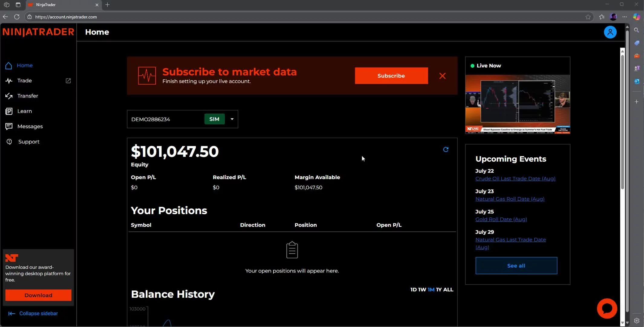Image resolution: width=644 pixels, height=327 pixels.
Task: Click the Download desktop platform button
Action: [38, 295]
